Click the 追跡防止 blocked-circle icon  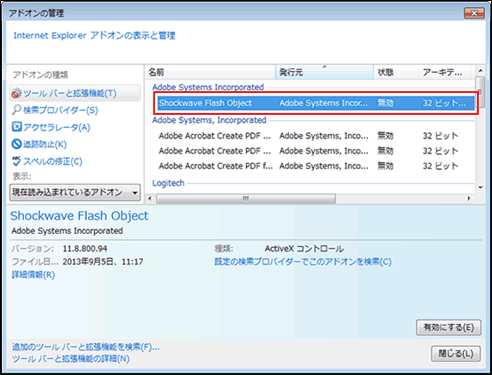tap(17, 144)
